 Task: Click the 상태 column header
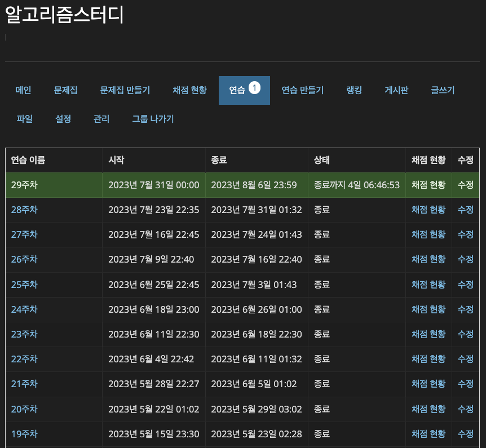coord(322,160)
